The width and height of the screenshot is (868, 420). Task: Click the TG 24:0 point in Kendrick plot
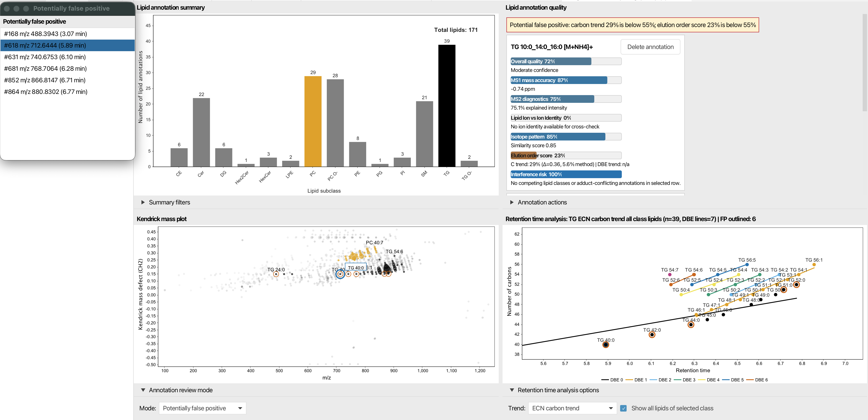click(276, 274)
